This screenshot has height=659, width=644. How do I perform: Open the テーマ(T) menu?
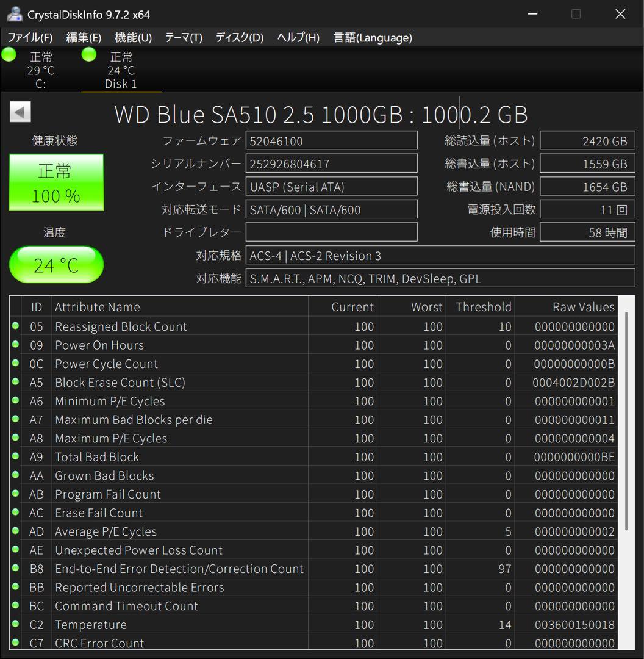pos(184,37)
